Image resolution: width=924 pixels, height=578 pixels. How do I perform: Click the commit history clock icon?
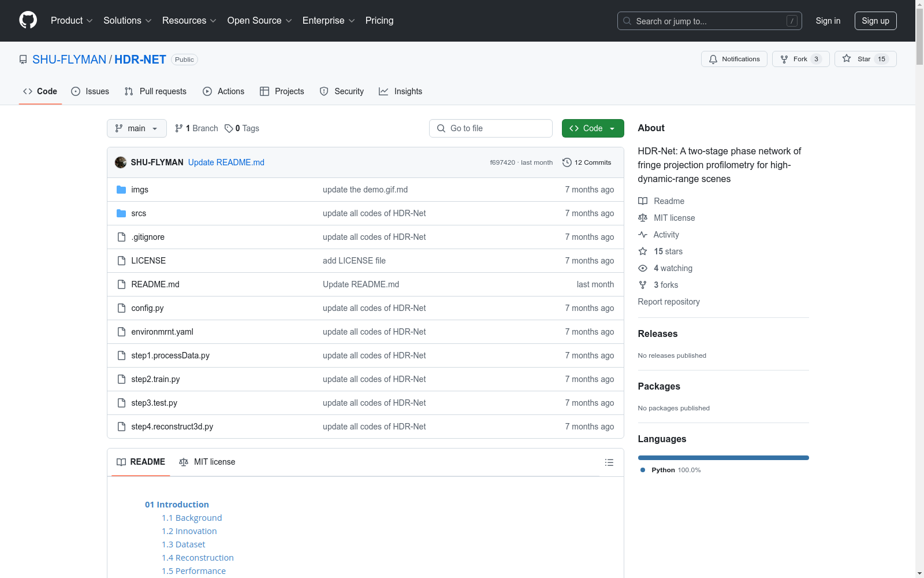coord(567,162)
